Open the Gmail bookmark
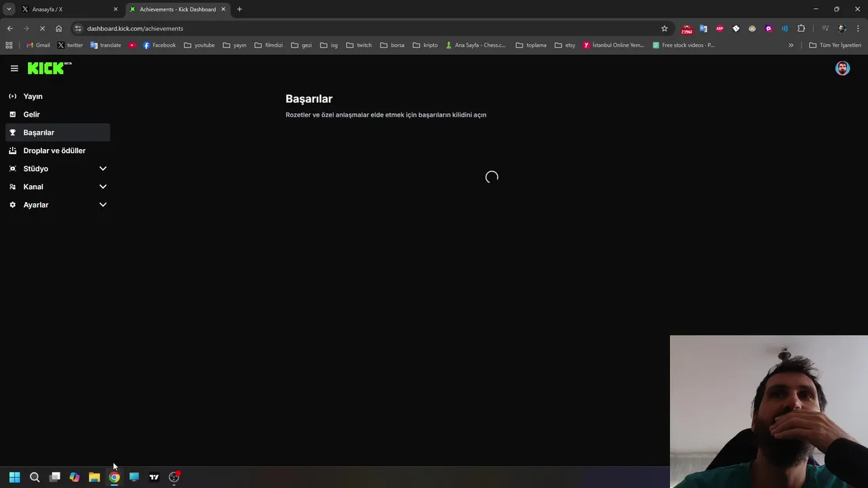This screenshot has height=488, width=868. pyautogui.click(x=38, y=45)
